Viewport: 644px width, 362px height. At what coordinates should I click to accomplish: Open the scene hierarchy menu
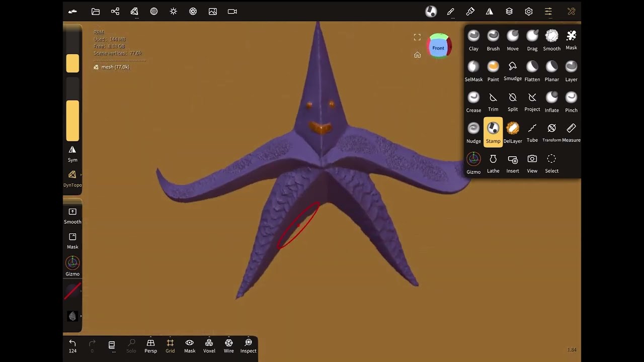[115, 12]
